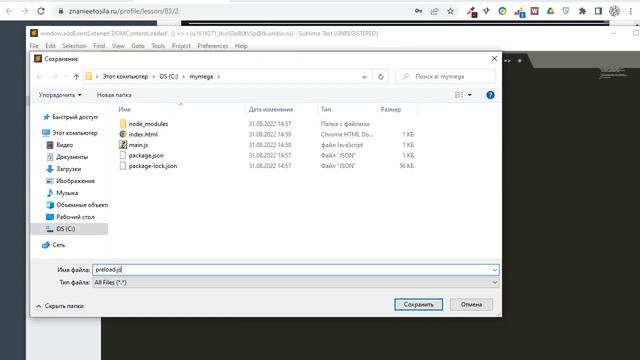The height and width of the screenshot is (360, 640).
Task: Open the address bar history dropdown
Action: [x=364, y=77]
